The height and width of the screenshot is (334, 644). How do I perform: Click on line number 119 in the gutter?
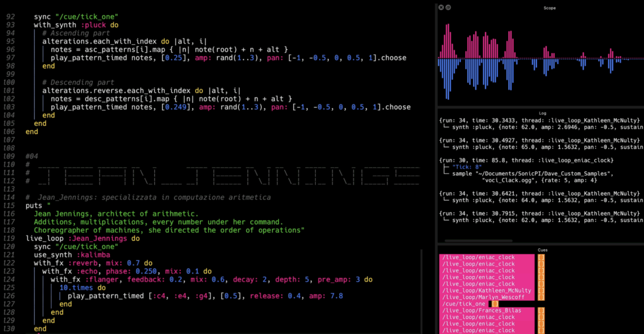coord(9,239)
